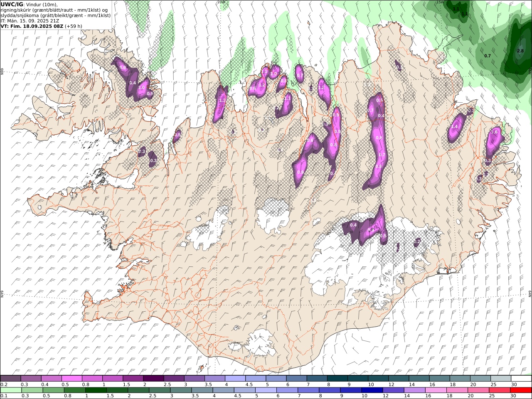Click the valid time 'VT: Fim. 18.09.2025 08Z'

[x=32, y=26]
